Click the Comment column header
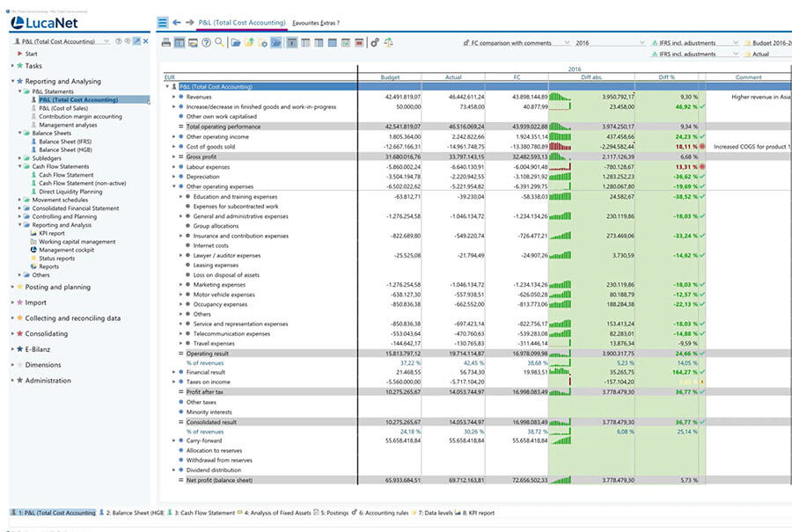 point(748,77)
